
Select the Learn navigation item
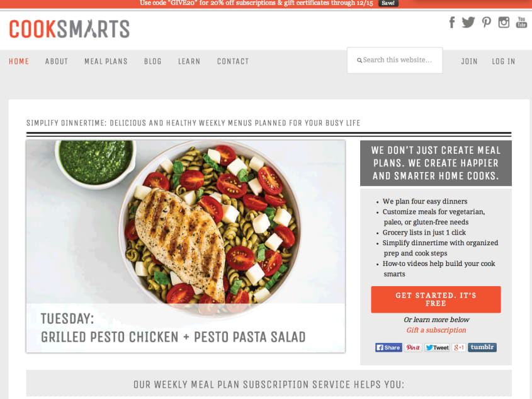point(190,62)
